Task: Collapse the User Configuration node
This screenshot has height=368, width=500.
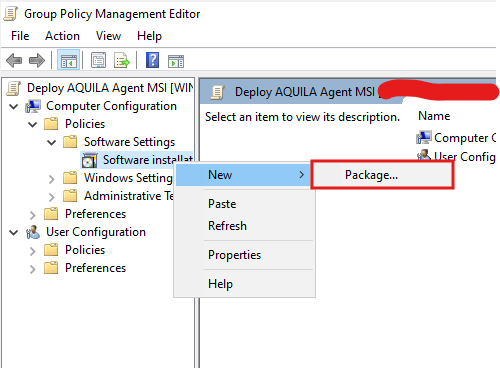Action: pyautogui.click(x=14, y=233)
